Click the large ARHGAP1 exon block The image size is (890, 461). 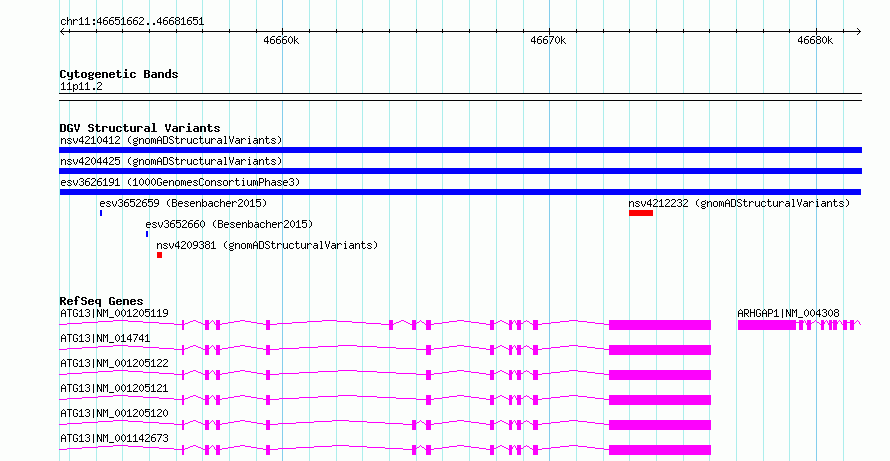pyautogui.click(x=767, y=325)
